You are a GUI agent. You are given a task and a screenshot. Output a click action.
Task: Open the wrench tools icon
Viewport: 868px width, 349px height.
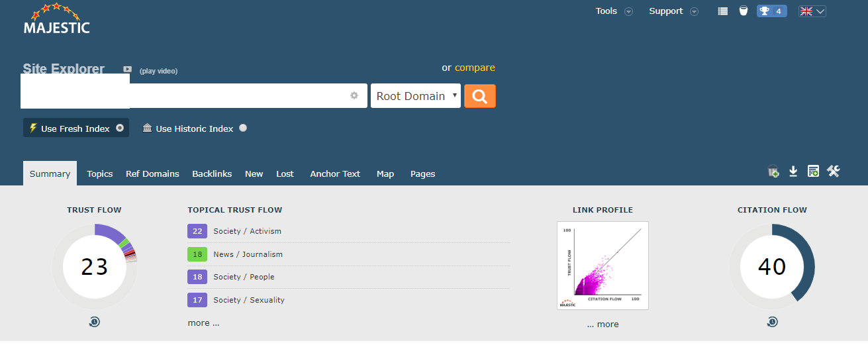[833, 172]
